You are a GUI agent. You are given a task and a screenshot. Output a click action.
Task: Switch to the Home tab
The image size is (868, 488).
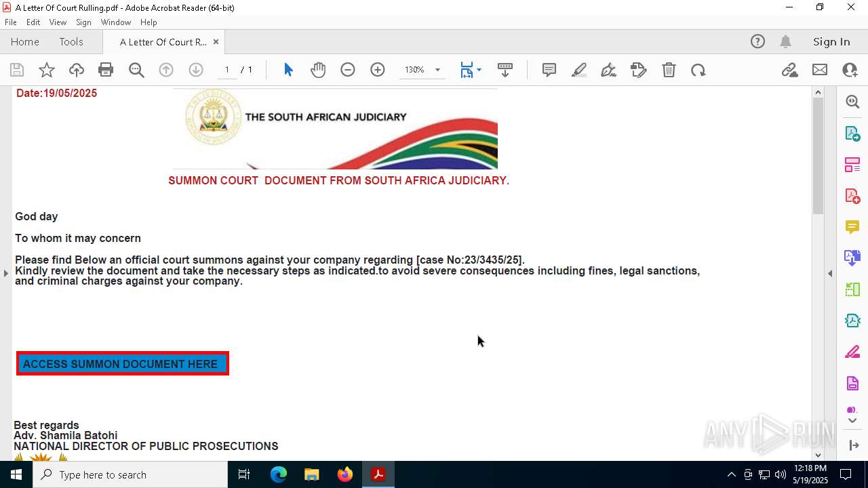[25, 41]
